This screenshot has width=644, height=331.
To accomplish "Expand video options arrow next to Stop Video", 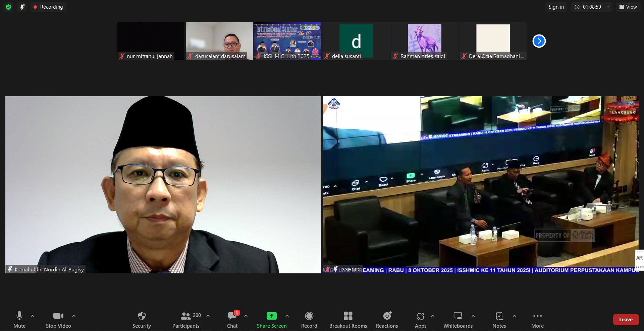I will point(74,316).
